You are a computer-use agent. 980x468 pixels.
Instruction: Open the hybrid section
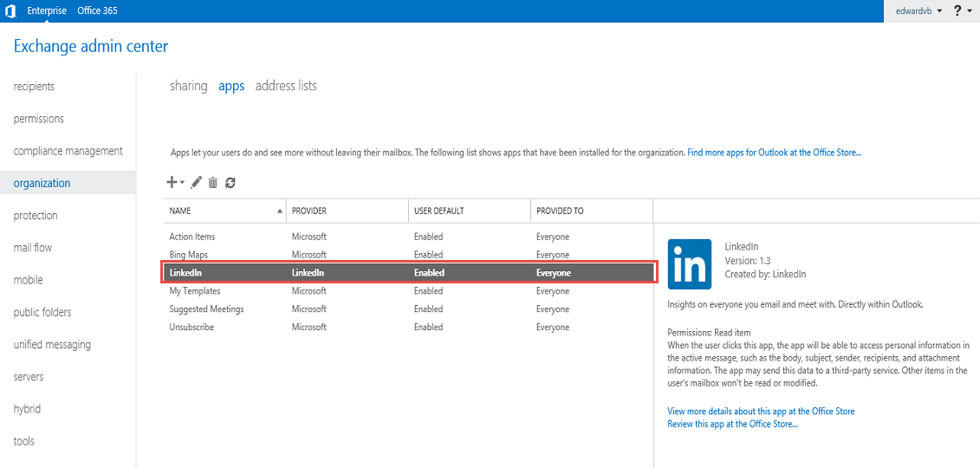(27, 409)
